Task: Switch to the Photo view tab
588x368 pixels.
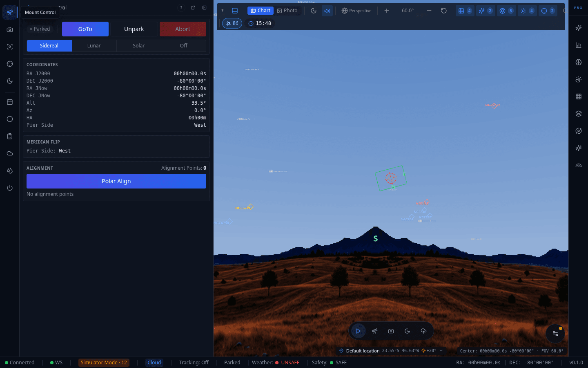Action: click(287, 11)
